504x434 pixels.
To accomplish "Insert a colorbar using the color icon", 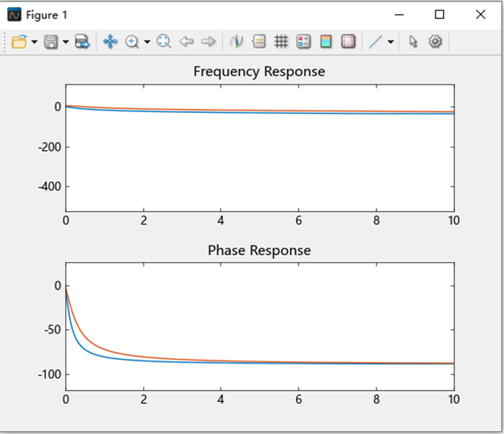I will [326, 41].
